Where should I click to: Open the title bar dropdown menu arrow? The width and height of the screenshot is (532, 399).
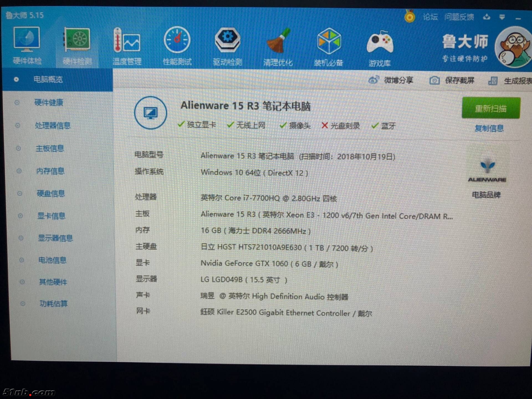coord(502,17)
